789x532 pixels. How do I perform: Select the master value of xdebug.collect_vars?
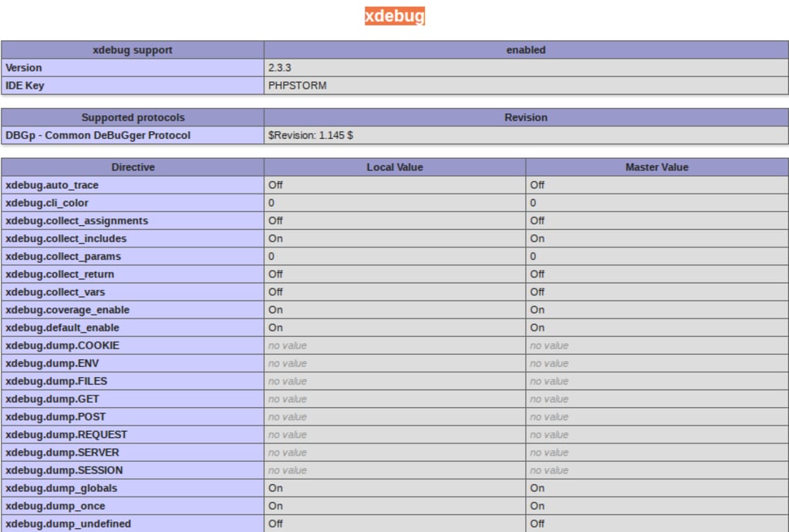[537, 292]
